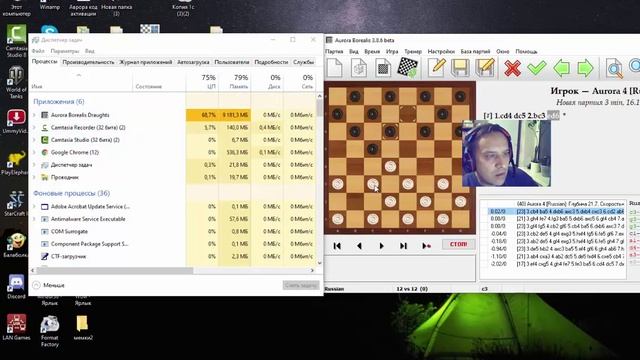The image size is (640, 360).
Task: Click the red X cancel icon
Action: click(x=512, y=68)
